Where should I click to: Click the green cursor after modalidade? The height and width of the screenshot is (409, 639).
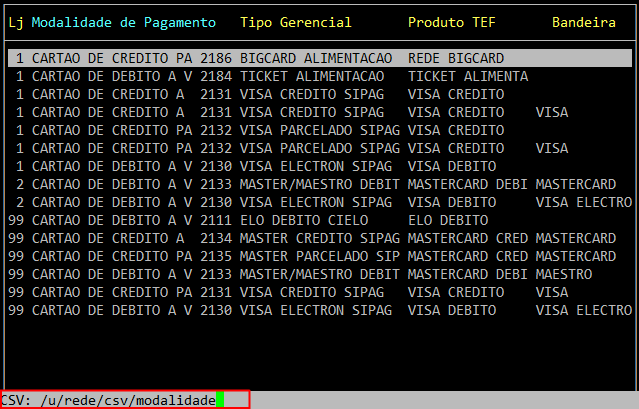click(x=219, y=400)
